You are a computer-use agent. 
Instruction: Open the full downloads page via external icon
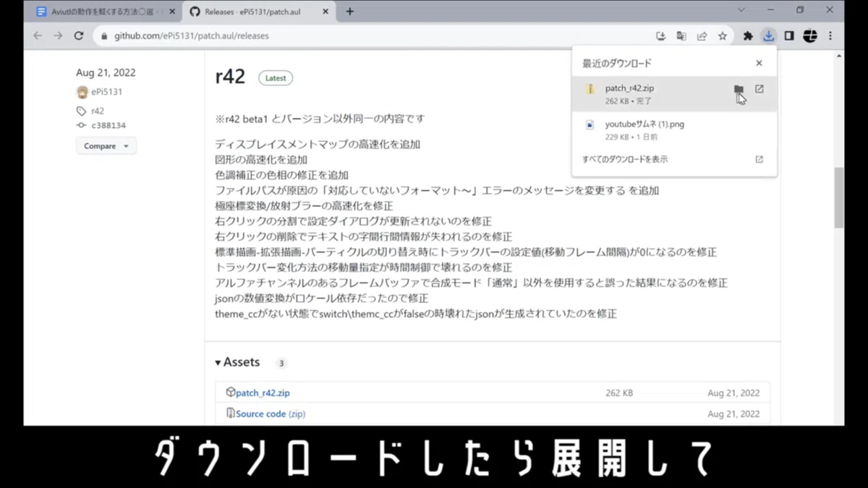759,159
